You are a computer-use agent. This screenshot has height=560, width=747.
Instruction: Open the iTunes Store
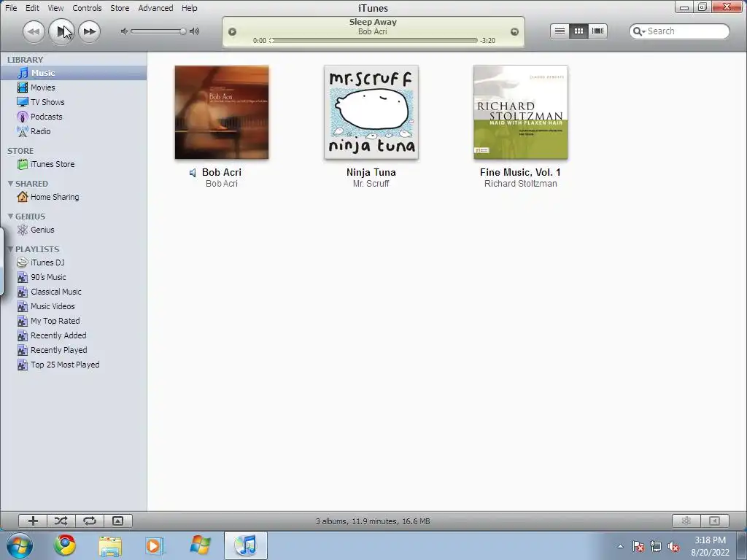tap(74, 164)
